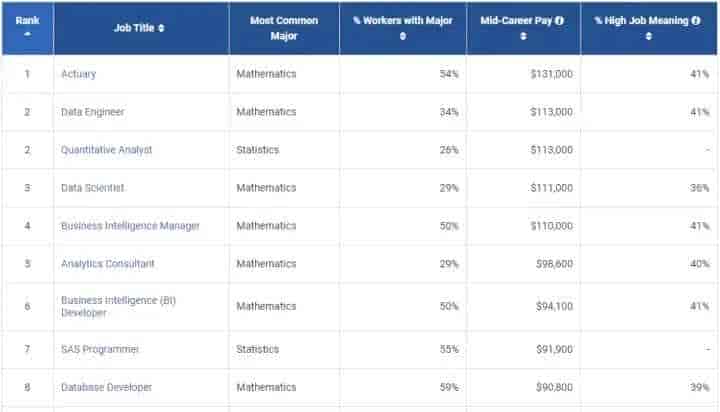Open % High Job Meaning info icon
The height and width of the screenshot is (412, 720).
click(696, 20)
